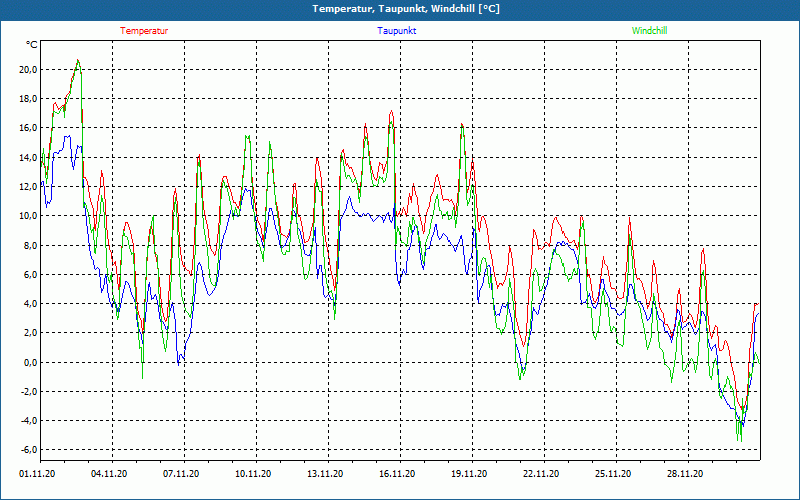Select the 6,0 y-axis value
This screenshot has height=500, width=800.
(x=30, y=274)
